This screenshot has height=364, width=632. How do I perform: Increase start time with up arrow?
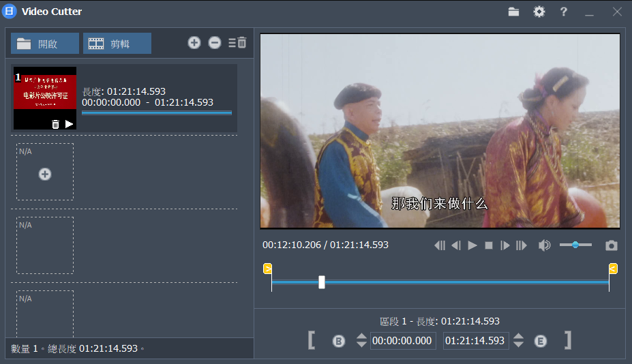(x=361, y=336)
